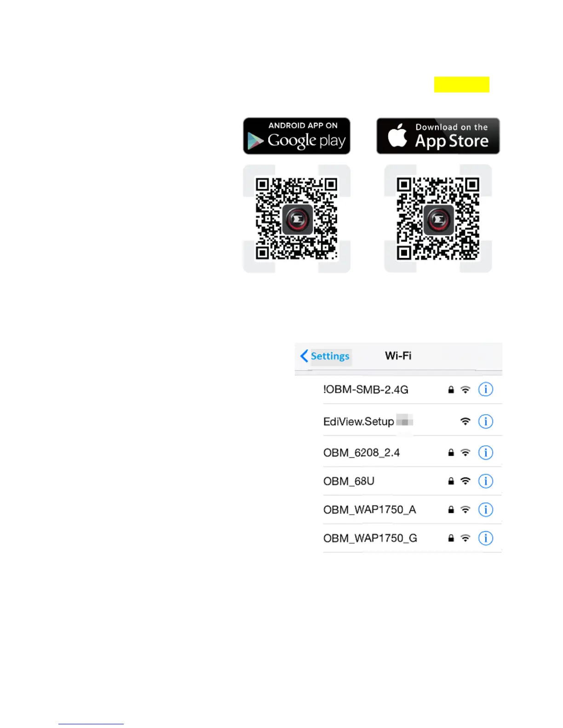The height and width of the screenshot is (728, 563).
Task: Click the lock icon on OBM_68U row
Action: click(451, 481)
